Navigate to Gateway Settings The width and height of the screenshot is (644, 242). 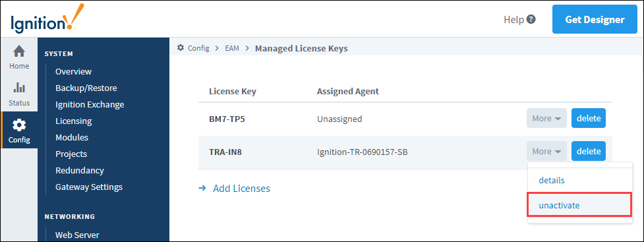coord(89,187)
